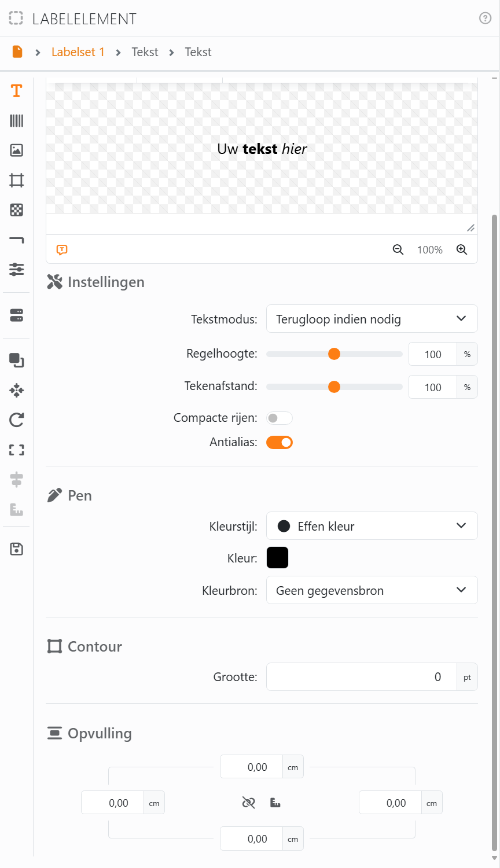Click the cm unit of top padding
Image resolution: width=500 pixels, height=868 pixels.
click(293, 767)
